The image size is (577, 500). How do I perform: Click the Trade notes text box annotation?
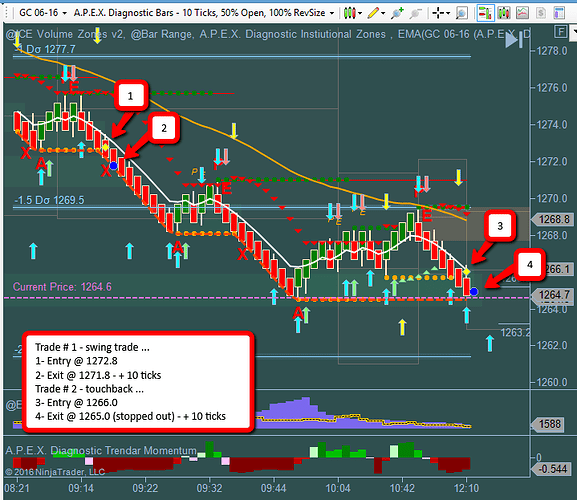[138, 382]
